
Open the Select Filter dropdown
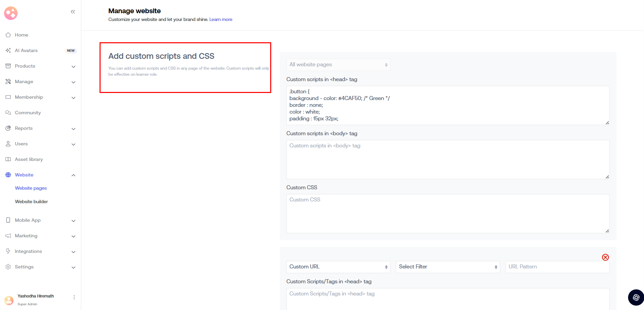pyautogui.click(x=448, y=267)
